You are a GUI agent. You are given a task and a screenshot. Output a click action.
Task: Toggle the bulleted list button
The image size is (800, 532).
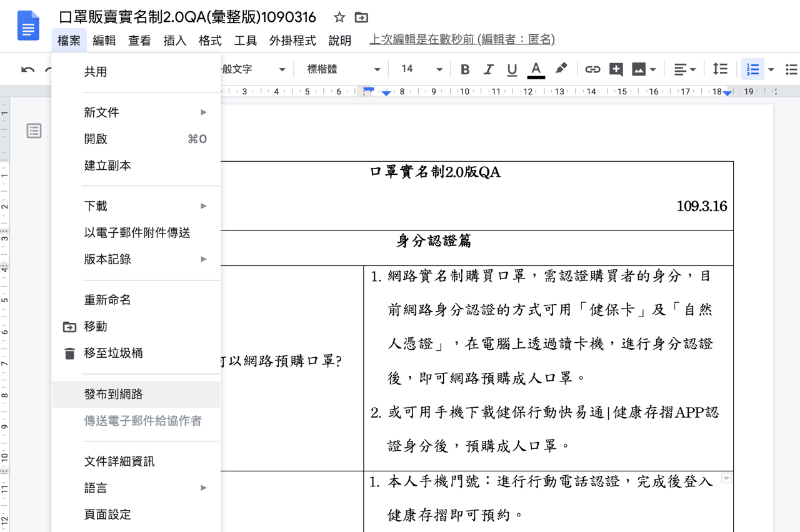(791, 69)
